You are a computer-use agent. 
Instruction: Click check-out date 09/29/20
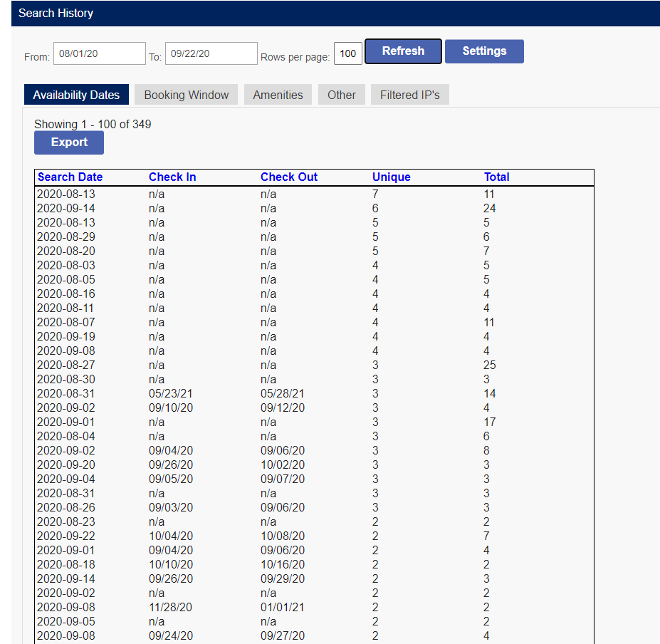[283, 578]
